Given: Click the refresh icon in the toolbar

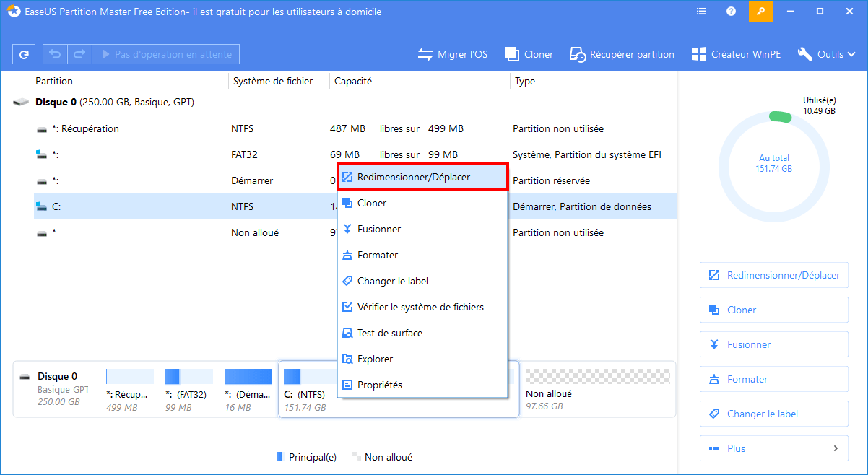Looking at the screenshot, I should (24, 54).
